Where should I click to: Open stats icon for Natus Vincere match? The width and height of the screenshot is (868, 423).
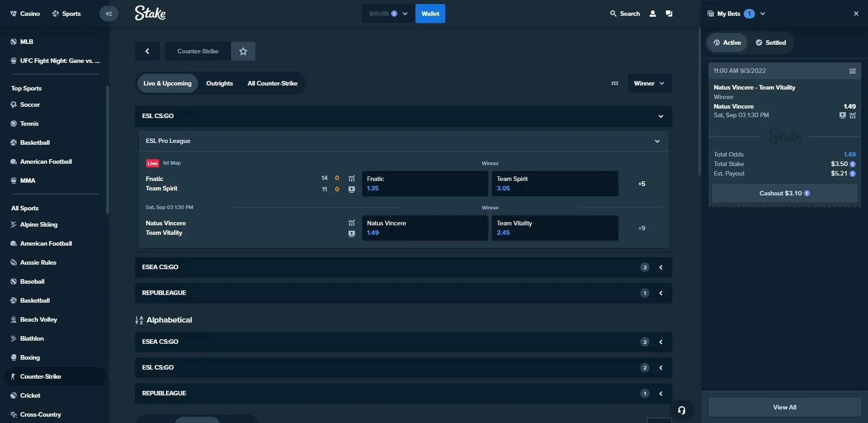pyautogui.click(x=352, y=223)
